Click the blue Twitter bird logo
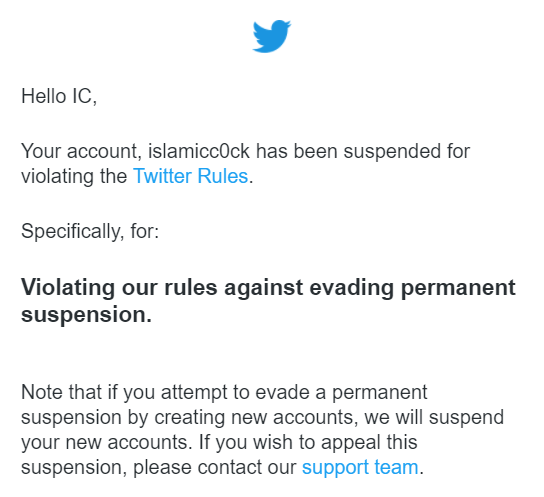The height and width of the screenshot is (497, 544). coord(272,36)
